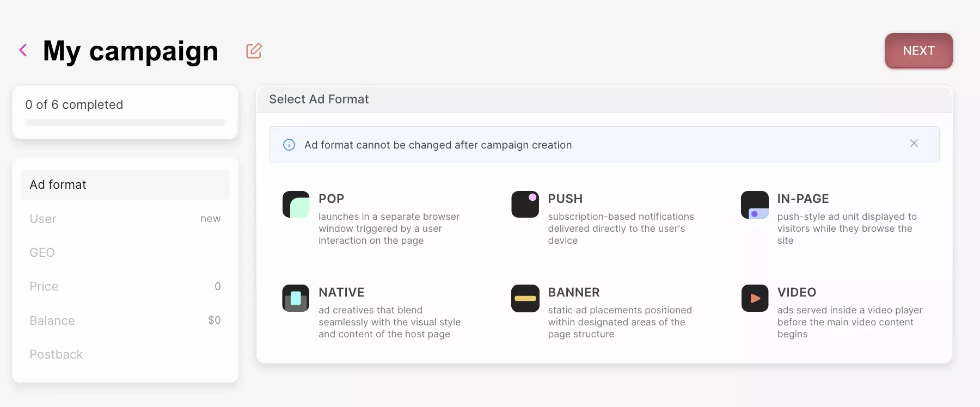This screenshot has height=407, width=980.
Task: Click '0 of 6 completed' text
Action: (x=74, y=104)
